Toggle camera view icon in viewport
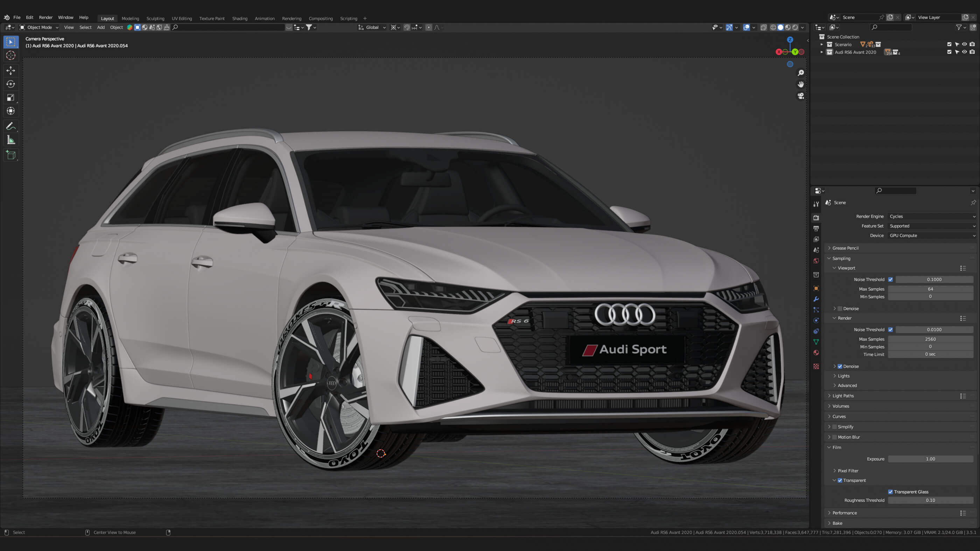Viewport: 980px width, 551px height. pos(801,96)
